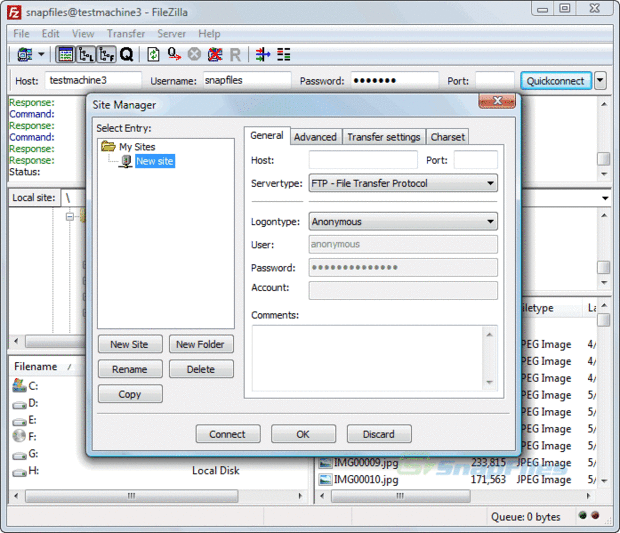Screen dimensions: 620x533
Task: Click the F: optical drive icon
Action: [19, 436]
